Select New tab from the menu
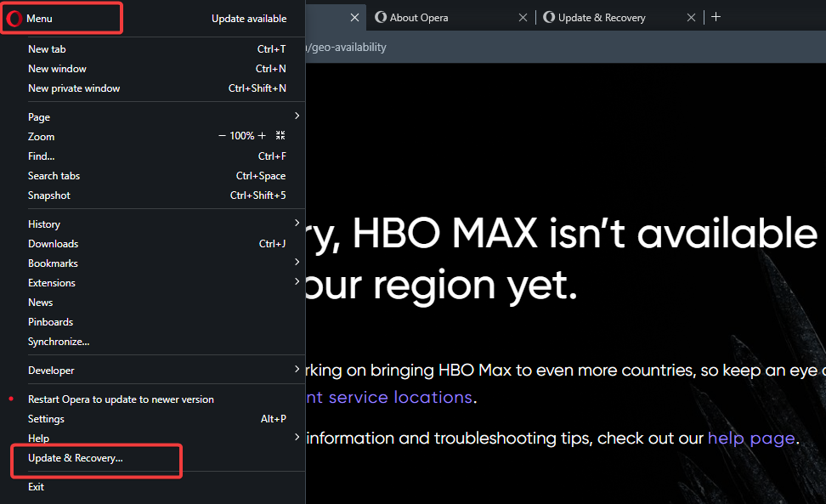Screen dimensions: 826x504 click(x=157, y=49)
